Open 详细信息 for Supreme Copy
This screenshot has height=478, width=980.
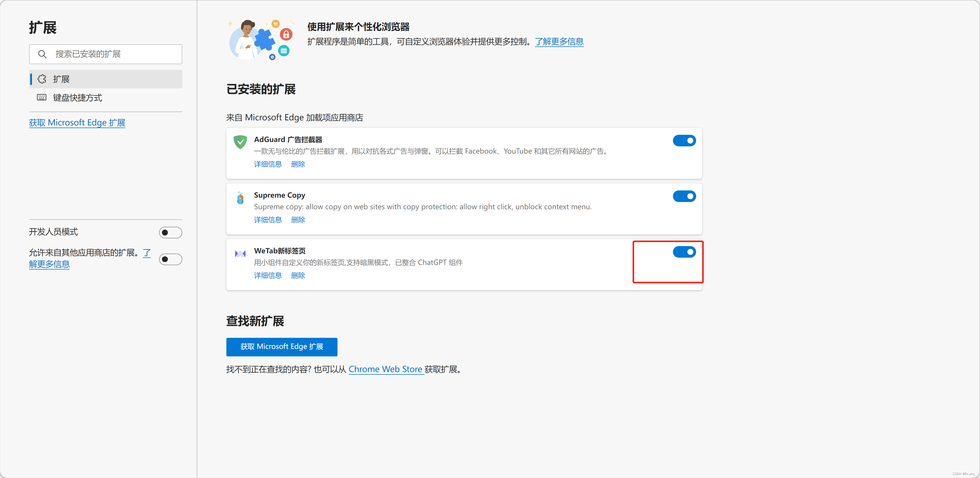click(x=268, y=220)
